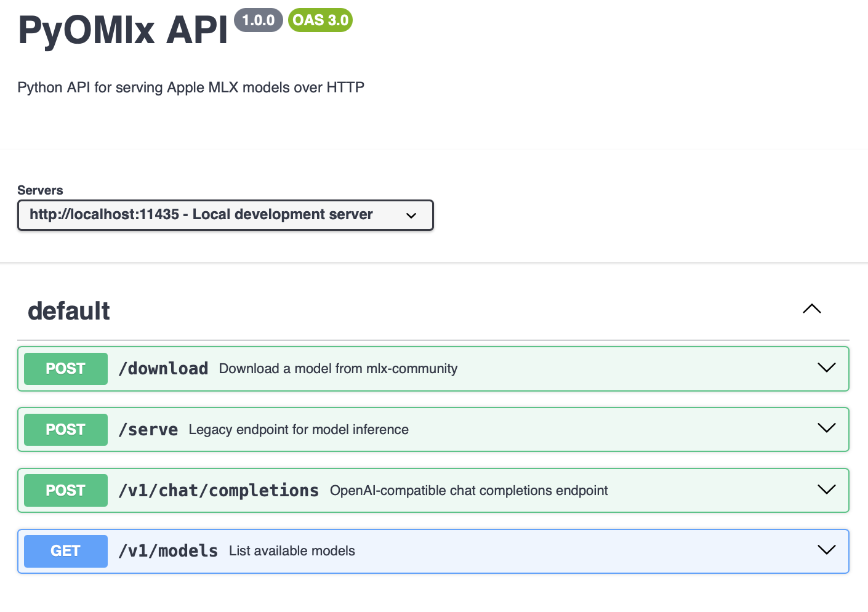The width and height of the screenshot is (868, 612).
Task: Click the /v1/models path text
Action: (168, 550)
